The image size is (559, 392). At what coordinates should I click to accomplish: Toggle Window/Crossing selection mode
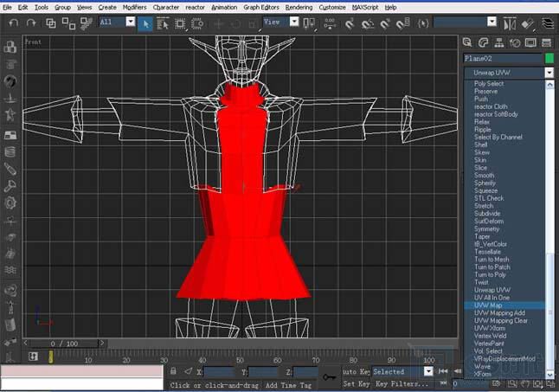(x=197, y=24)
